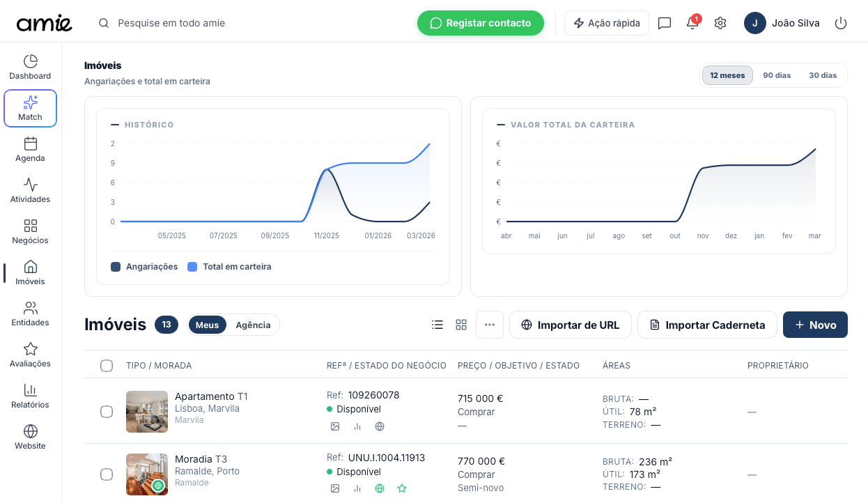Click the star icon on Moradia T3 row
The height and width of the screenshot is (503, 868).
point(402,488)
